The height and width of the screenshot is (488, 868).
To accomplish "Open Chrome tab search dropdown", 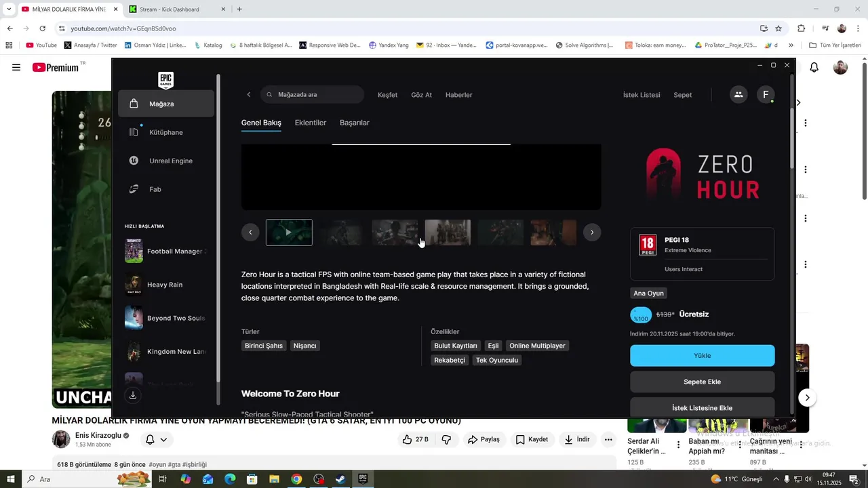I will click(9, 9).
